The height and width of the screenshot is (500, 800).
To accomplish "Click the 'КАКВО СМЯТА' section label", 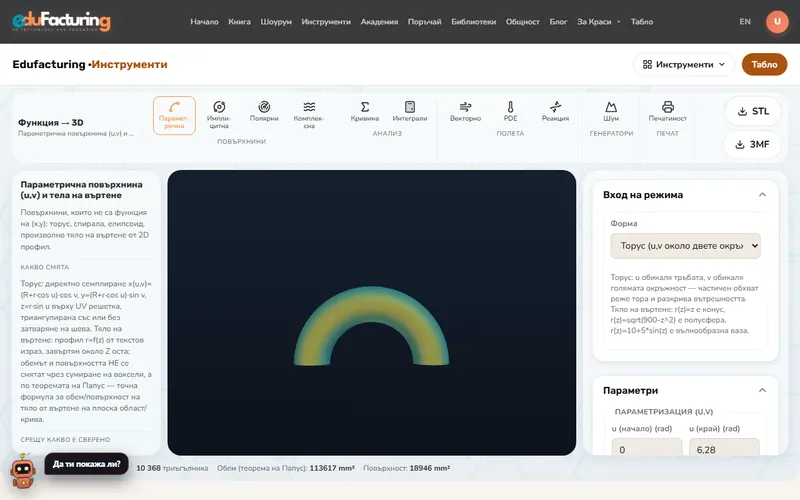I will point(44,267).
